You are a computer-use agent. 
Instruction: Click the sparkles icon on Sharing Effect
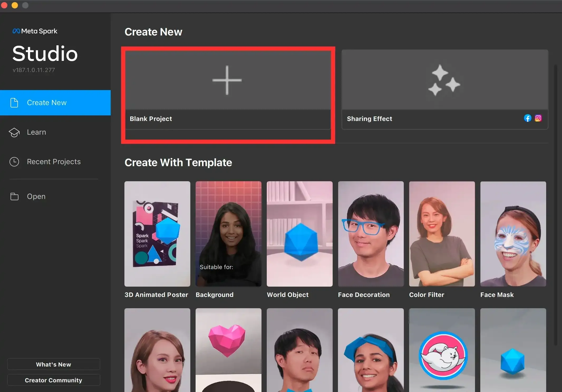(444, 80)
